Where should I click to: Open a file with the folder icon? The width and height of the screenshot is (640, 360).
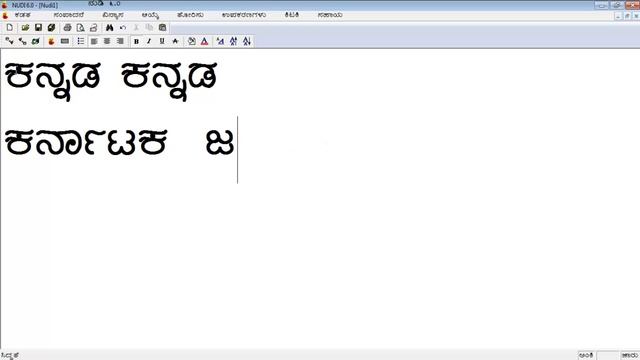point(25,28)
